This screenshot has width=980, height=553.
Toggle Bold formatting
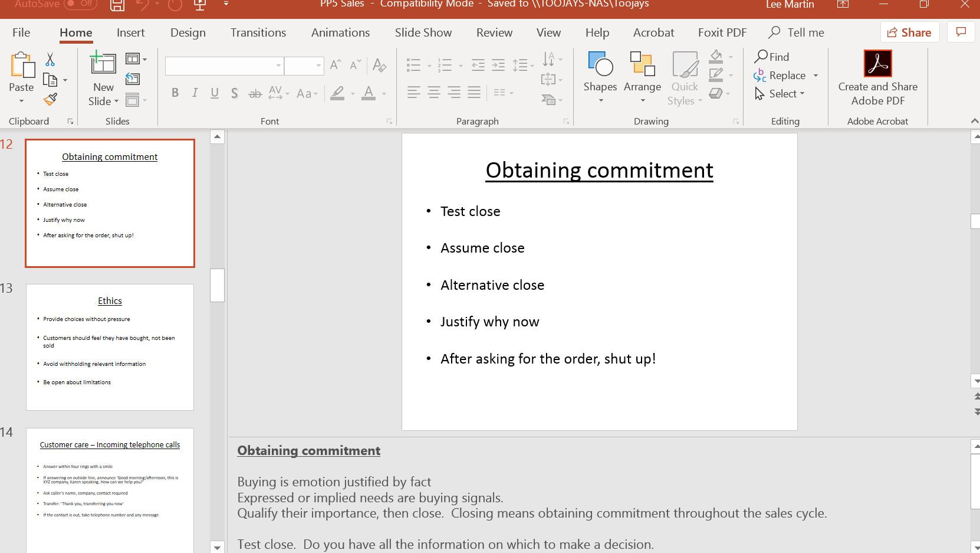tap(175, 93)
